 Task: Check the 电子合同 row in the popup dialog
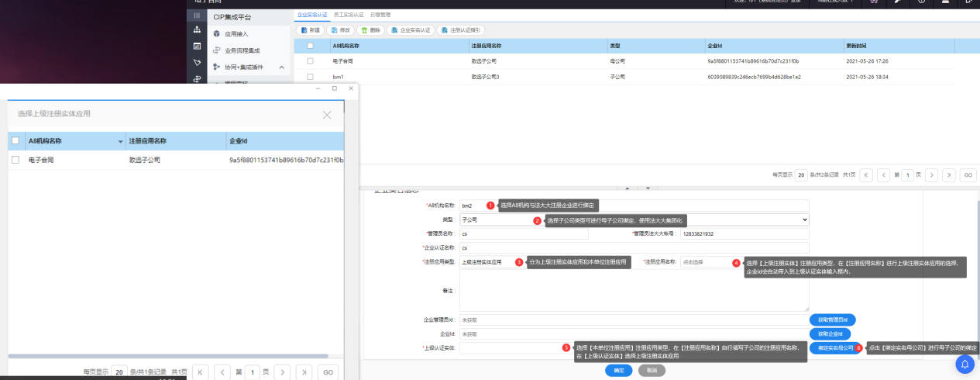tap(15, 160)
